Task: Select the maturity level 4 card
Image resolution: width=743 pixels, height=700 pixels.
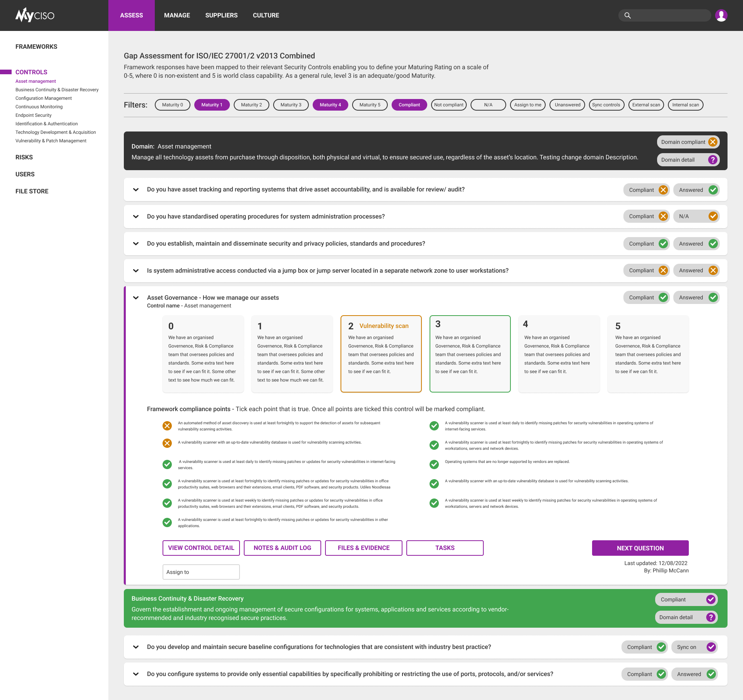Action: click(x=559, y=354)
